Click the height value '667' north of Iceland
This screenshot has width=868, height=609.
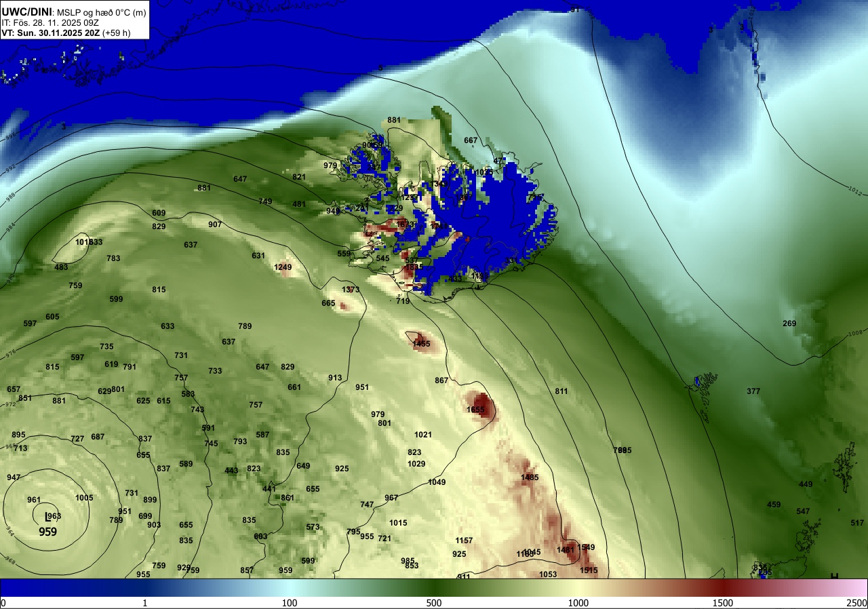[x=471, y=140]
